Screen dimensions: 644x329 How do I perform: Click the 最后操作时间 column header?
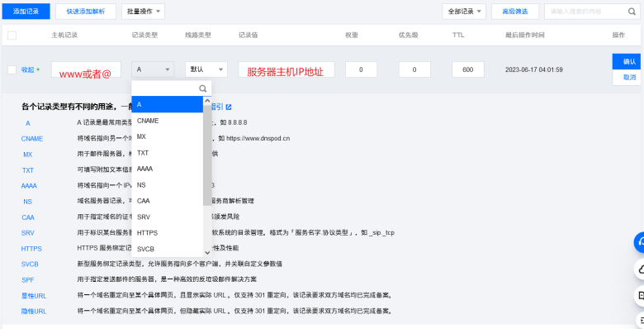(x=524, y=36)
